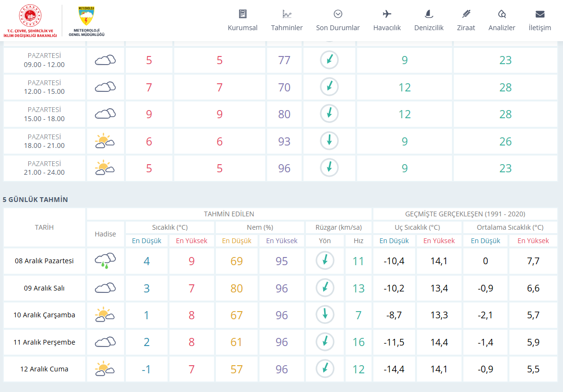Click the TARİH column header
This screenshot has width=563, height=392.
[45, 227]
